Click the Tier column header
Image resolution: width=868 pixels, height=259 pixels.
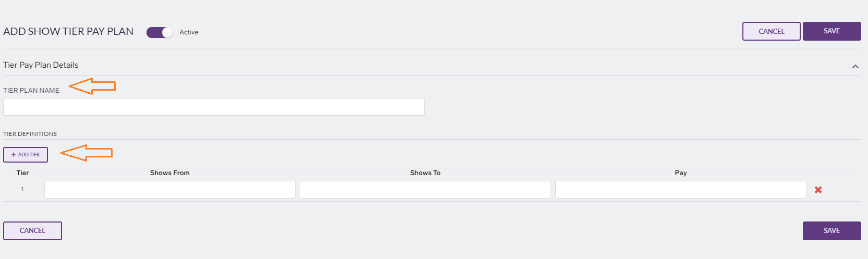22,173
